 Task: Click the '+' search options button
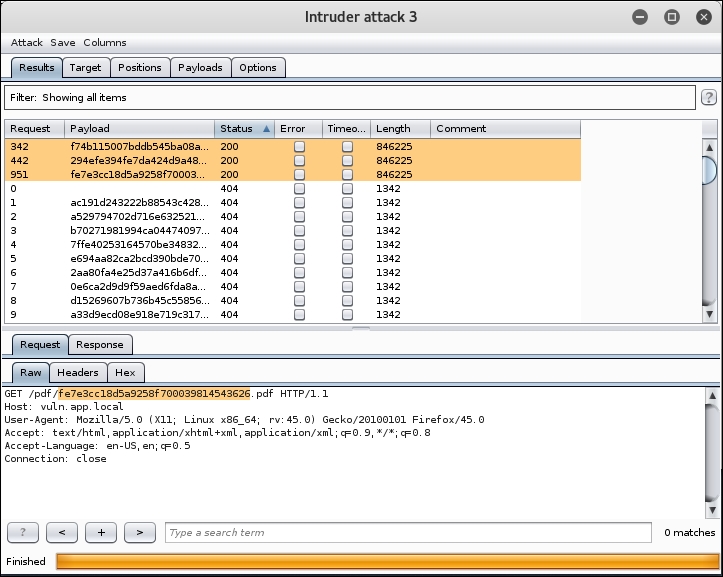(101, 532)
